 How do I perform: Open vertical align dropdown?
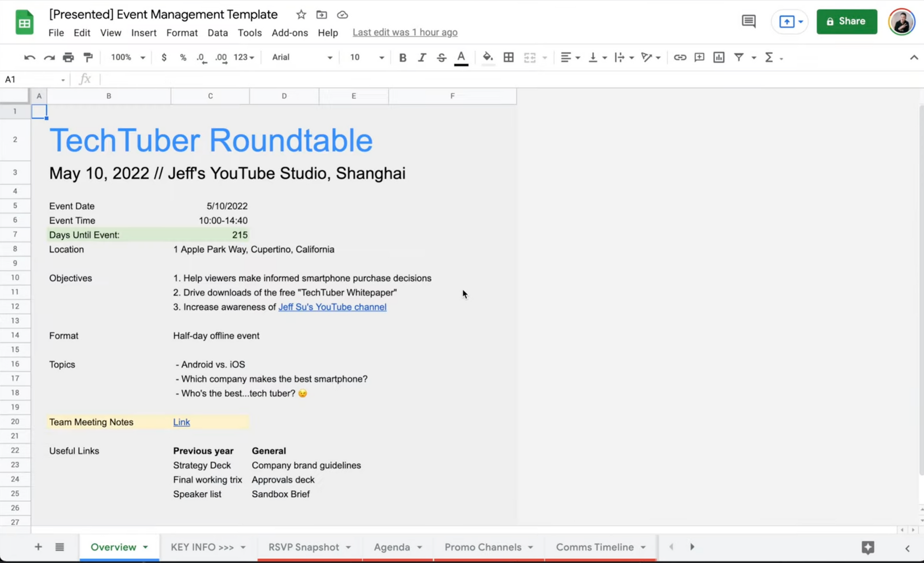(x=597, y=57)
